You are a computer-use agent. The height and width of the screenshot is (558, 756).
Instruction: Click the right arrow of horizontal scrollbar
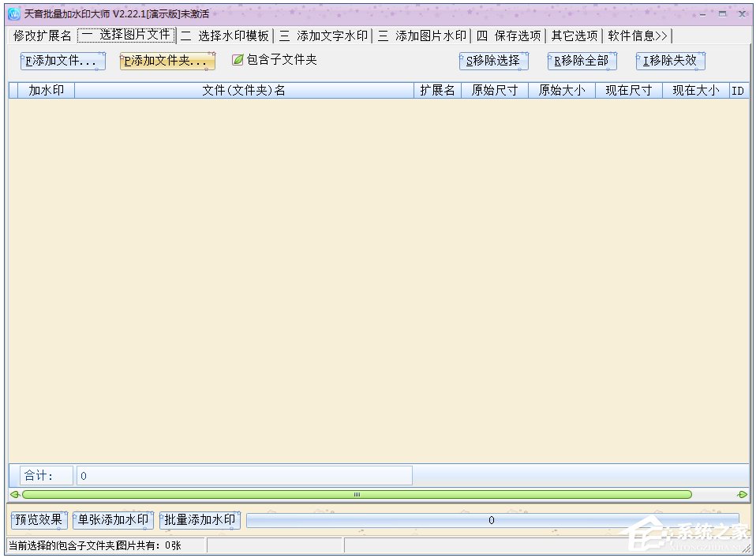(x=743, y=494)
